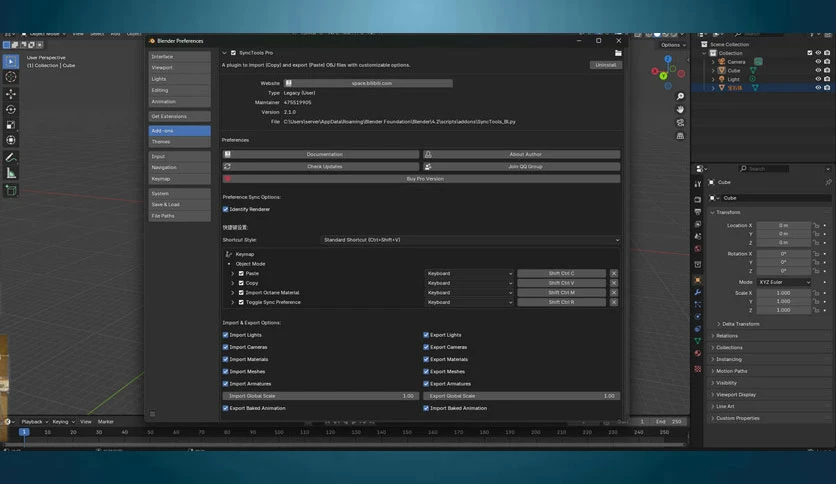Viewport: 836px width, 484px height.
Task: Toggle camera view icon in viewport
Action: coord(680,123)
